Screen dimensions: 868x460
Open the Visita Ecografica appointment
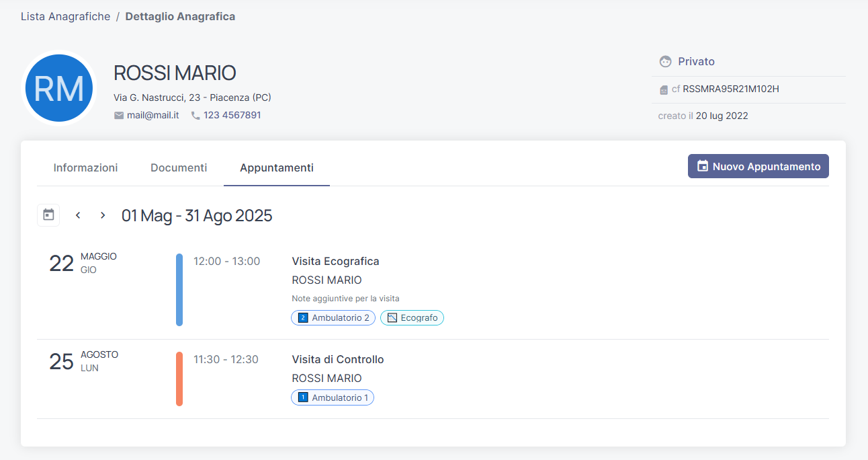(335, 261)
